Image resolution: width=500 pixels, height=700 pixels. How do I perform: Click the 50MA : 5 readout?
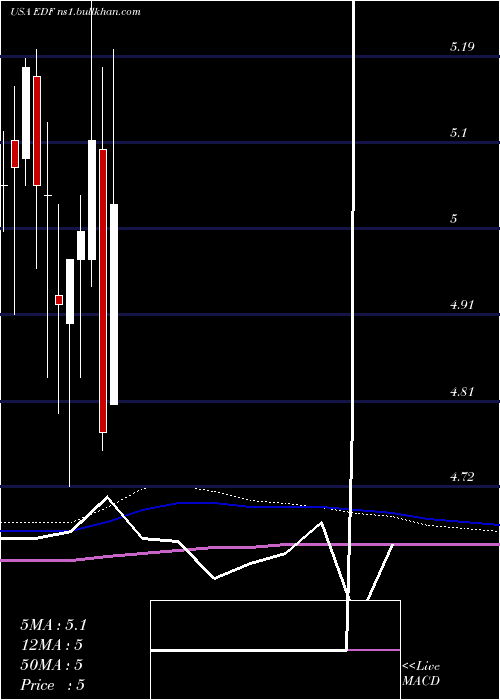[x=52, y=665]
